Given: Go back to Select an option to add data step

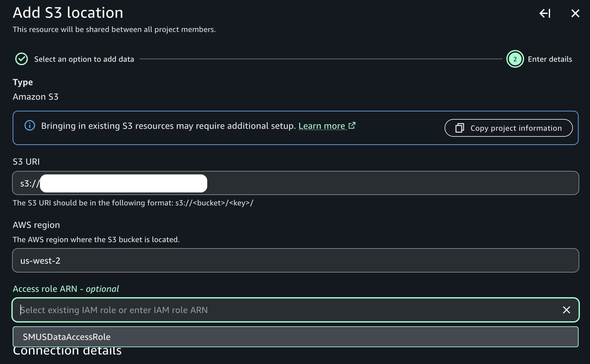Looking at the screenshot, I should click(x=84, y=59).
